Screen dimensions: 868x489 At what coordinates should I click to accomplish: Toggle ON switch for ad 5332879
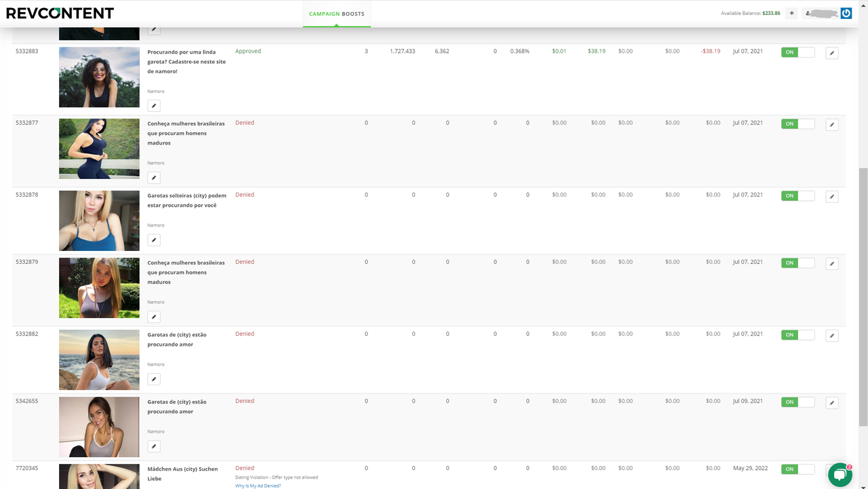(x=797, y=263)
